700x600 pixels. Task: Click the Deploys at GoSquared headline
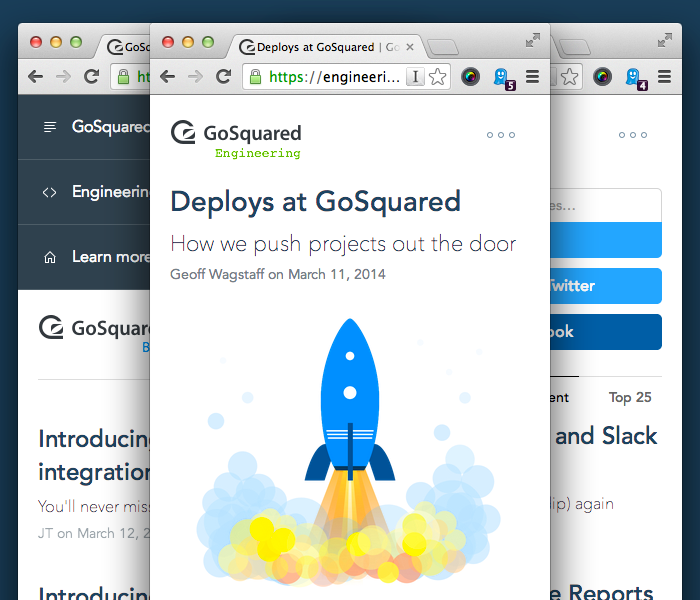316,202
